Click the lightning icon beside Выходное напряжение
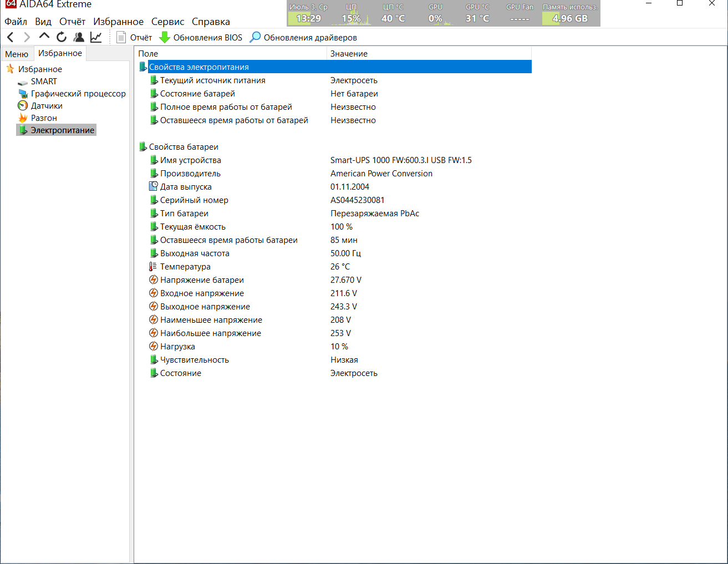 coord(154,307)
